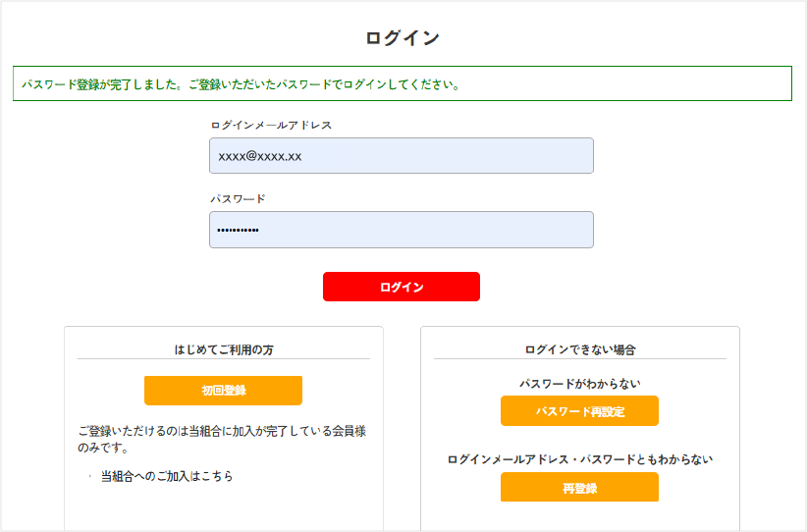Select the ログインできない場合 section heading
The width and height of the screenshot is (807, 532).
point(579,348)
